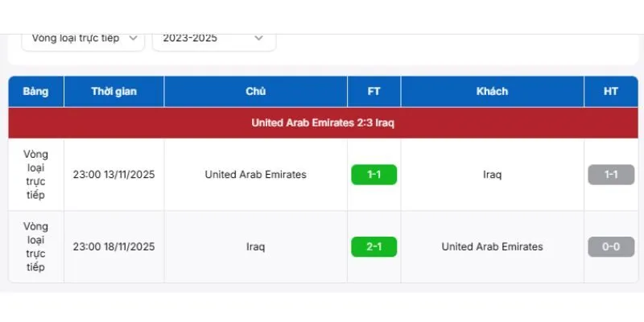The height and width of the screenshot is (322, 644).
Task: Click the red "United Arab Emirates 2:3 Iraq" banner
Action: point(322,123)
